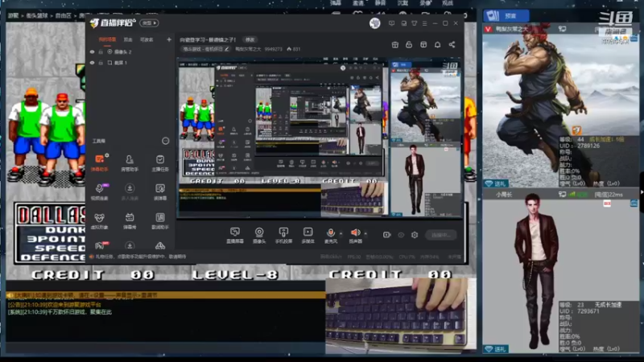This screenshot has height=362, width=644.
Task: Open the 弹幕秀 tool
Action: [130, 220]
